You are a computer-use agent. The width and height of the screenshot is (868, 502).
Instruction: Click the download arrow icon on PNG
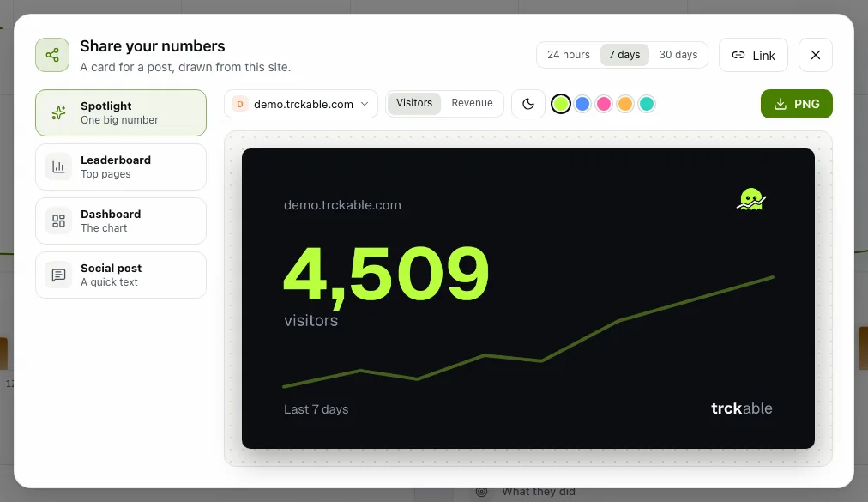[x=781, y=104]
